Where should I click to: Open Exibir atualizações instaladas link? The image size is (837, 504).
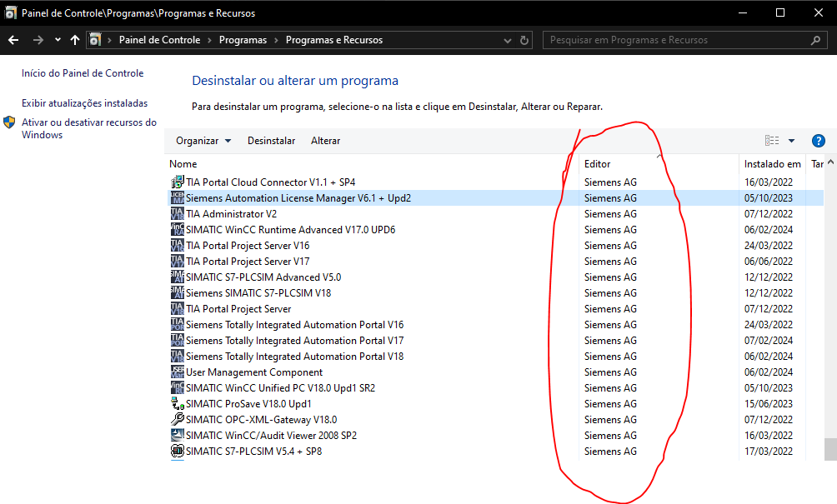(x=84, y=103)
